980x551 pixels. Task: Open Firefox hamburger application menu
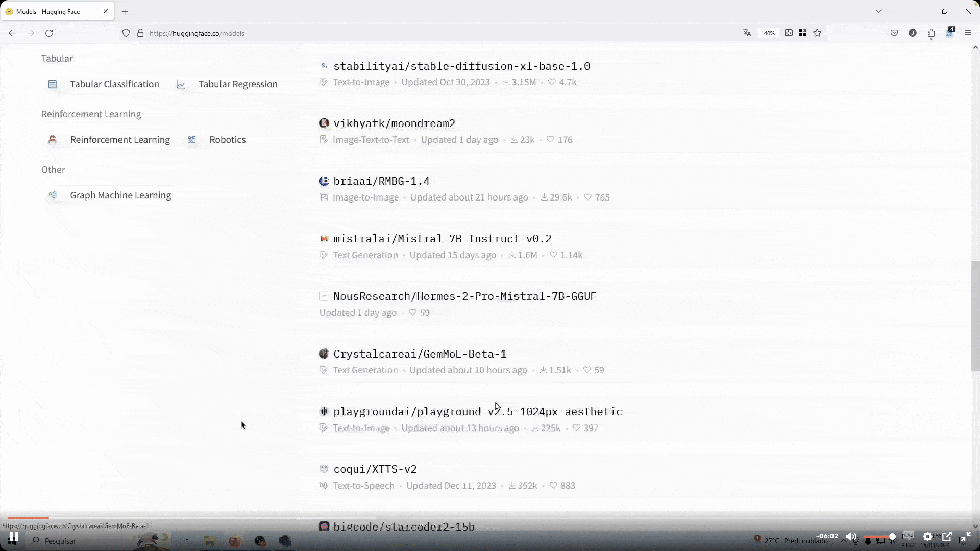click(x=967, y=33)
